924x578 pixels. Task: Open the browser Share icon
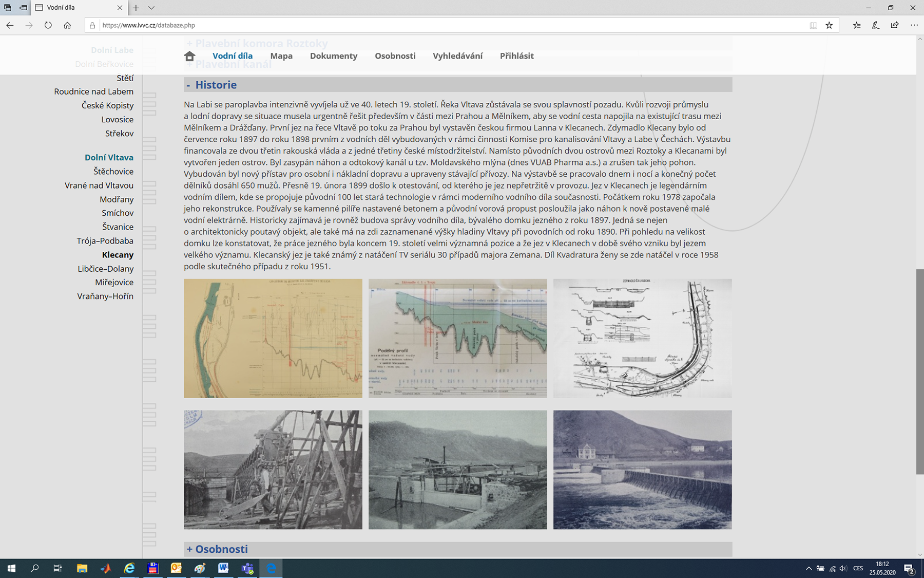tap(895, 25)
